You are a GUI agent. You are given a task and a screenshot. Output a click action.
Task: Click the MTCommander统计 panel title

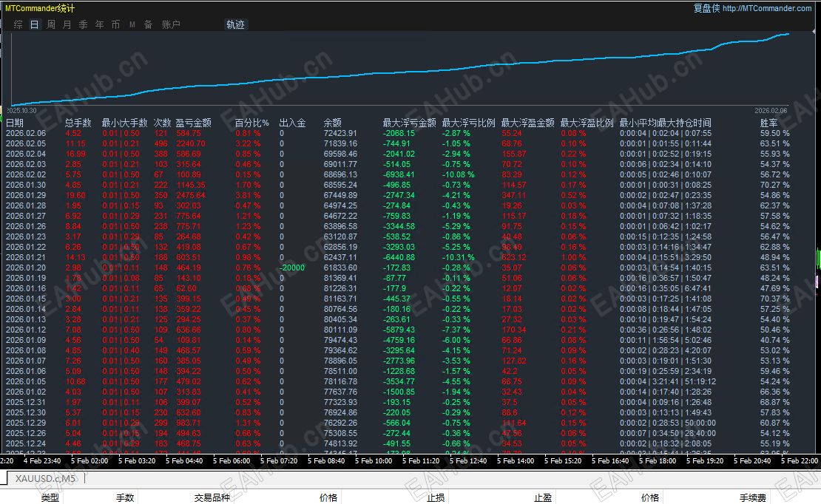[x=40, y=8]
